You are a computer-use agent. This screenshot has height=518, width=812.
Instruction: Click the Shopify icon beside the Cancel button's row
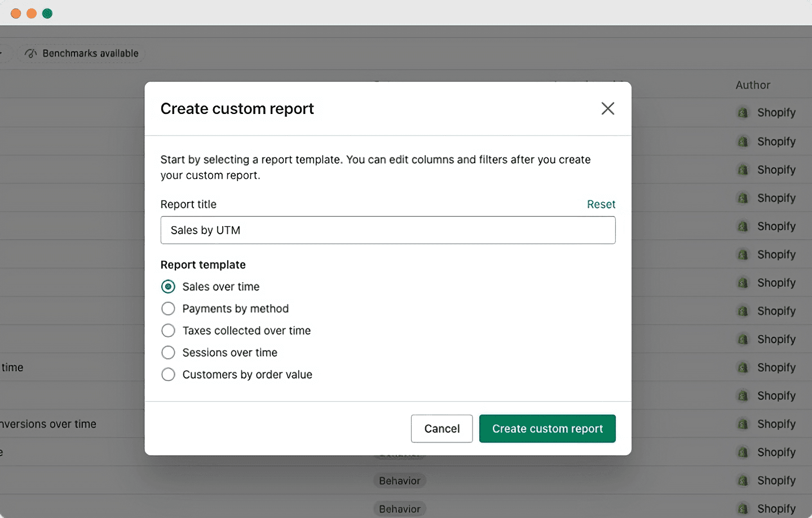coord(743,424)
